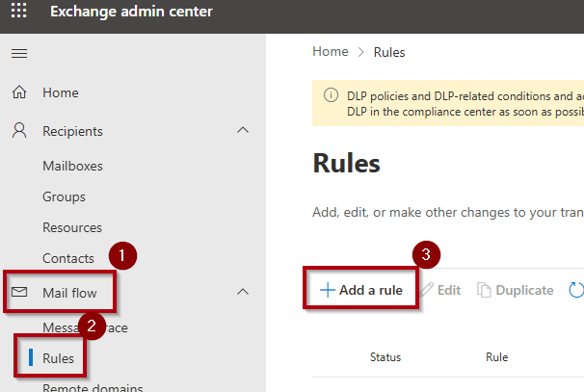
Task: Open Mailboxes under Recipients
Action: 72,166
